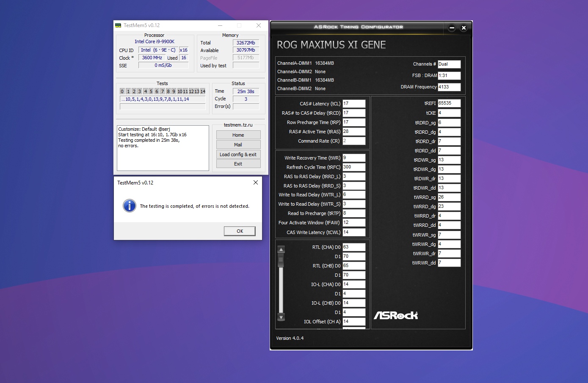Click the tWRRD_sg field showing 26

coord(449,197)
